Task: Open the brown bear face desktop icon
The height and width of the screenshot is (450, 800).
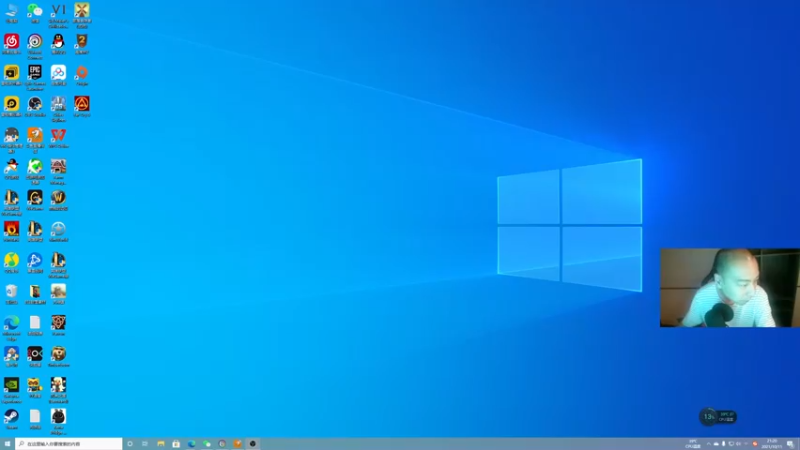Action: [58, 356]
